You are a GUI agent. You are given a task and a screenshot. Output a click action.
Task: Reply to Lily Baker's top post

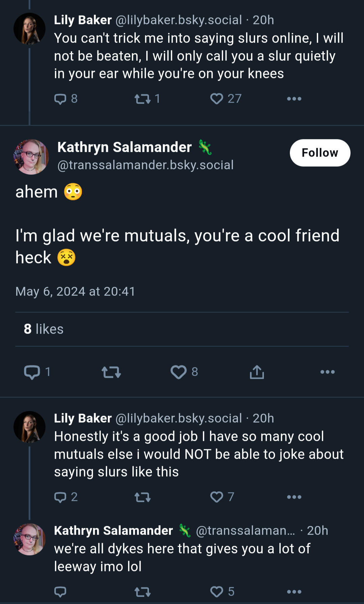click(66, 99)
